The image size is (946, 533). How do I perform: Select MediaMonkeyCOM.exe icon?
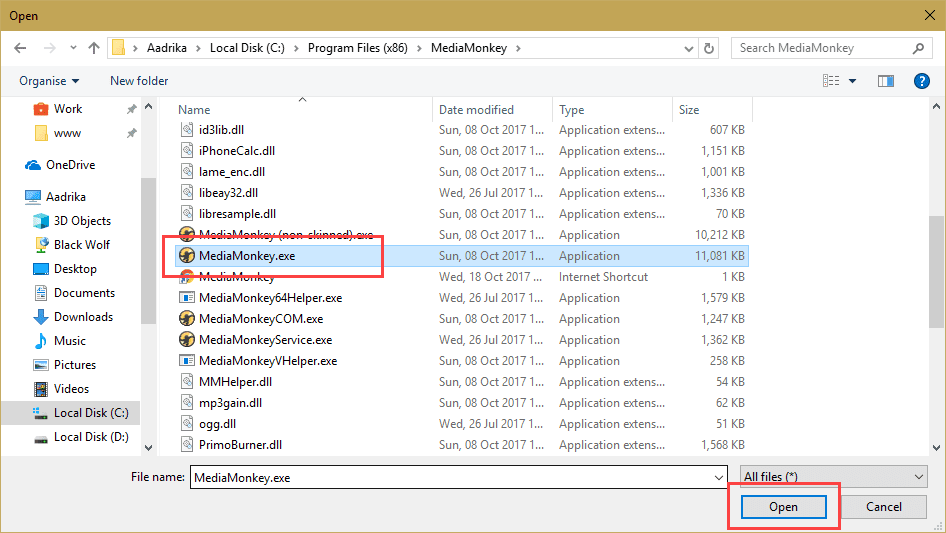187,319
